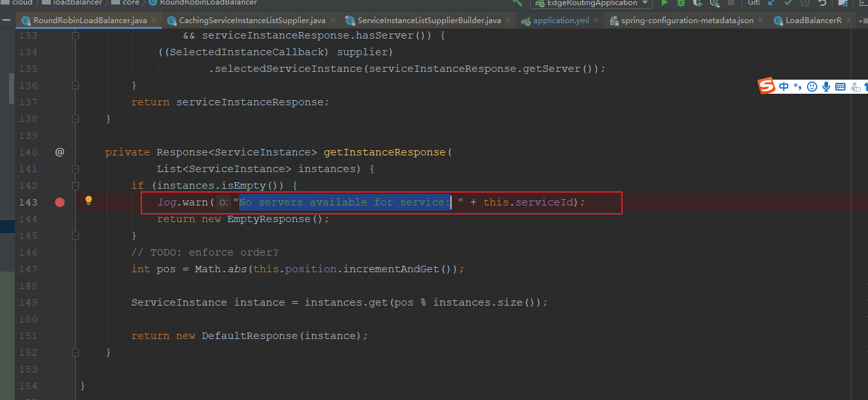The width and height of the screenshot is (868, 400).
Task: Click 'this.serviceId' on line 143
Action: [x=528, y=202]
